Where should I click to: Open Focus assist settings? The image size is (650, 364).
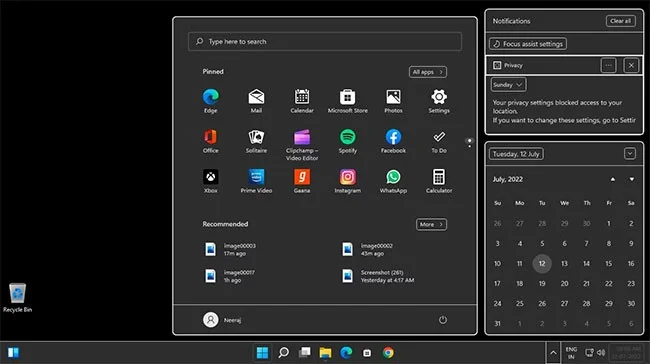pos(528,44)
